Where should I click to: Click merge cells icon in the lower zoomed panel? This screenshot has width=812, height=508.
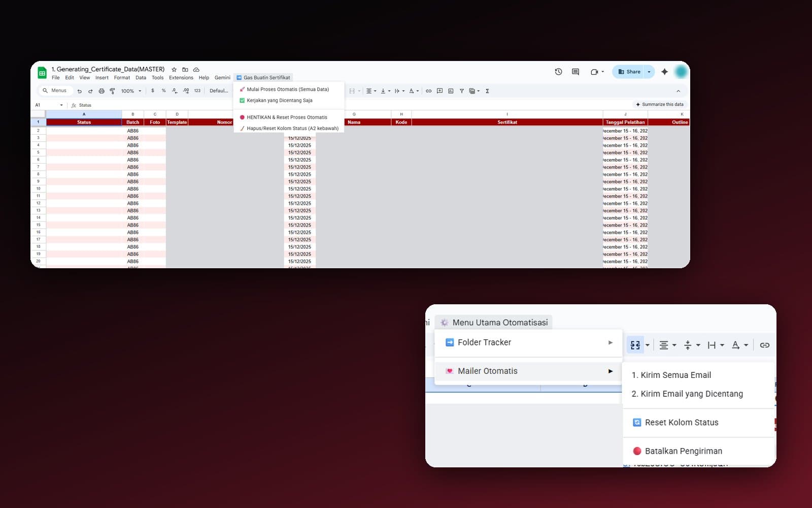(635, 345)
